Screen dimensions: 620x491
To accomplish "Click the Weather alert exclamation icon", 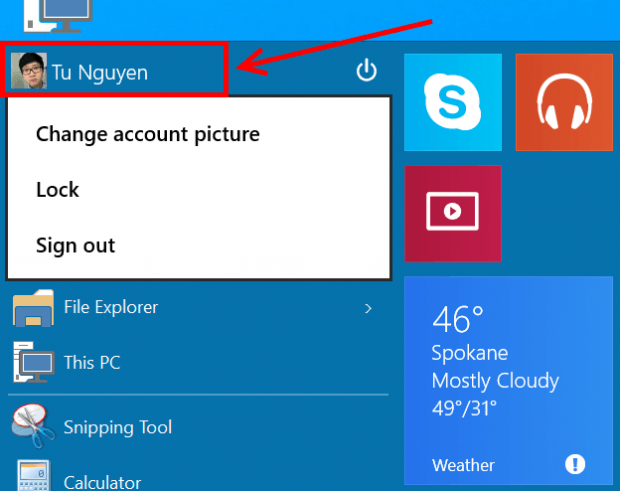I will pyautogui.click(x=575, y=464).
